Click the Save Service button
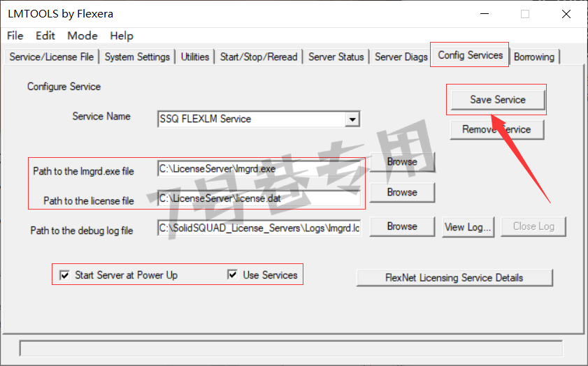The image size is (588, 366). coord(498,100)
